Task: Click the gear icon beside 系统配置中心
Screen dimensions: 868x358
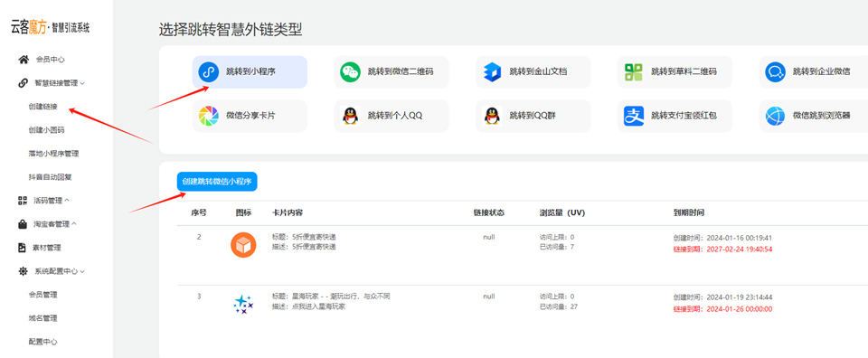Action: 24,271
